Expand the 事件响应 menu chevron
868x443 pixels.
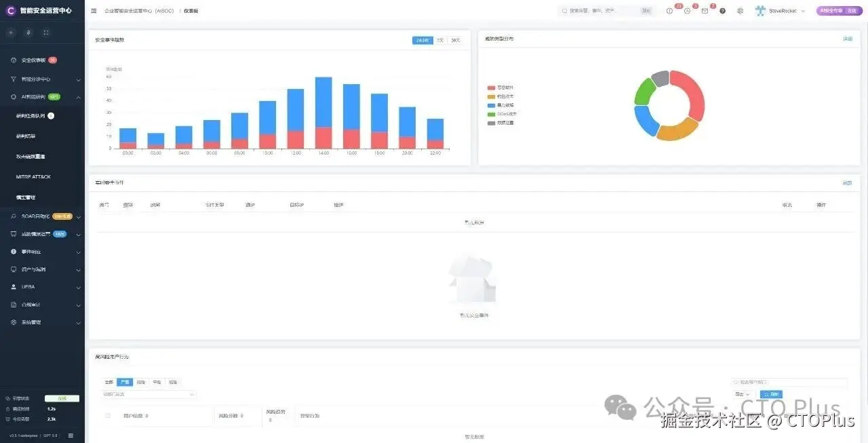pos(79,252)
